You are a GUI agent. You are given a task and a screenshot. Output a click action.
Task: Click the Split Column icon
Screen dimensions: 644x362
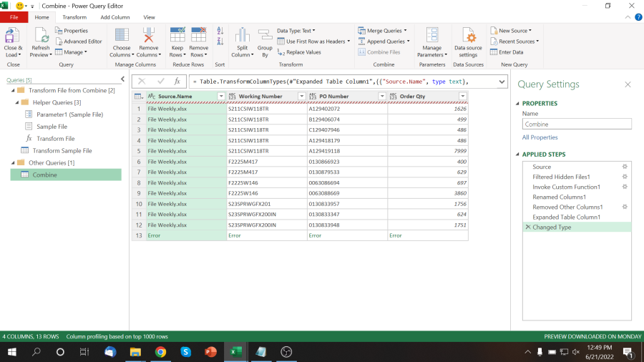pyautogui.click(x=243, y=36)
